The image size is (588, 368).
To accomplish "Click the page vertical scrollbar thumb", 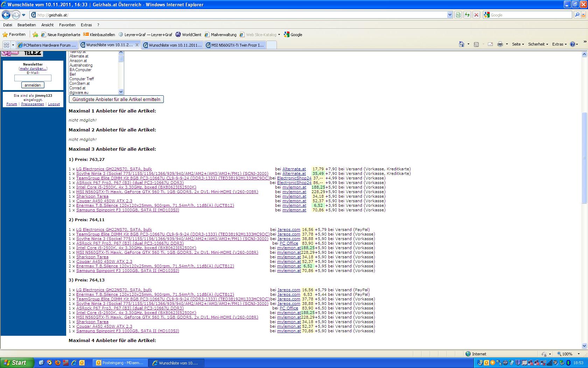I will pos(584,158).
